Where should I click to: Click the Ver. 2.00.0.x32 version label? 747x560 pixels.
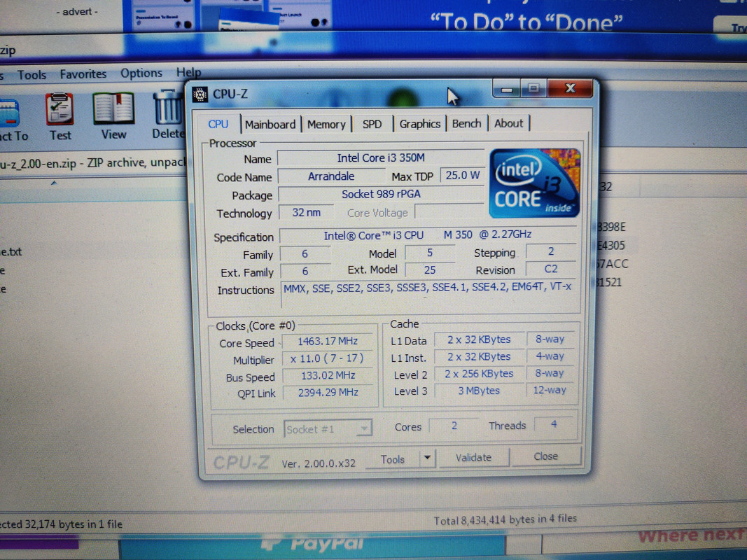coord(319,463)
